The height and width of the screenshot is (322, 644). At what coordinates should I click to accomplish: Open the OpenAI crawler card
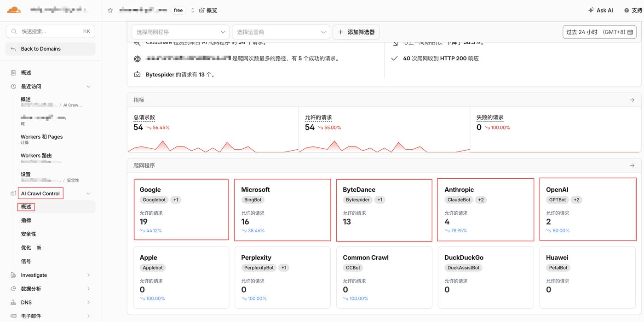click(x=588, y=209)
